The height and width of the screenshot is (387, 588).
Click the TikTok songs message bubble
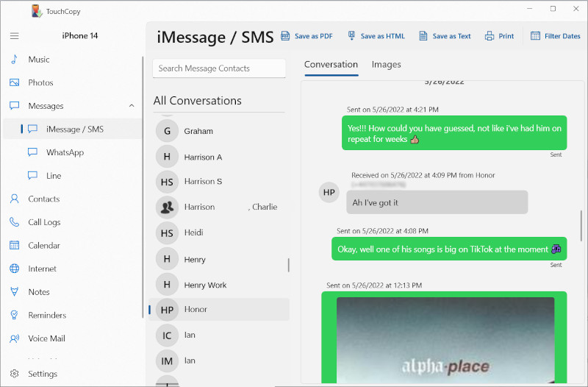click(x=449, y=249)
